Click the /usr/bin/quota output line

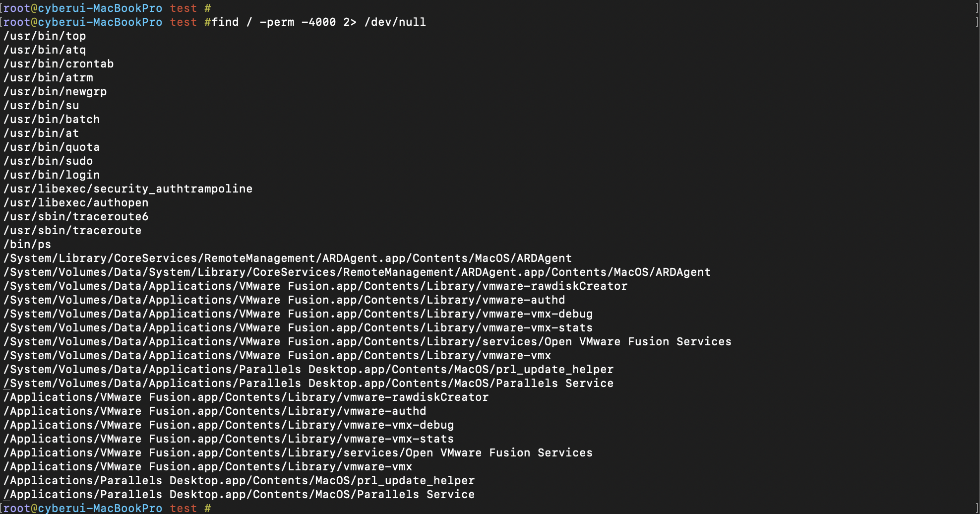point(52,147)
